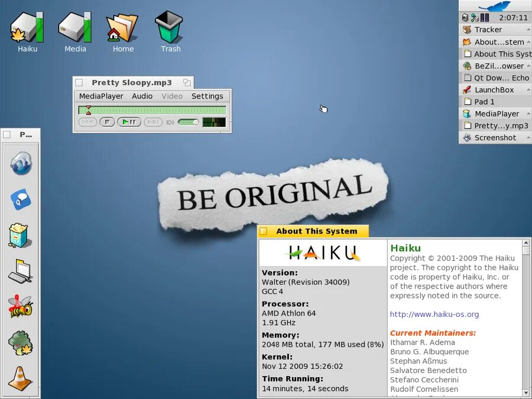Image resolution: width=532 pixels, height=399 pixels.
Task: Click the AMD Athlon 64 processor text
Action: pyautogui.click(x=288, y=313)
